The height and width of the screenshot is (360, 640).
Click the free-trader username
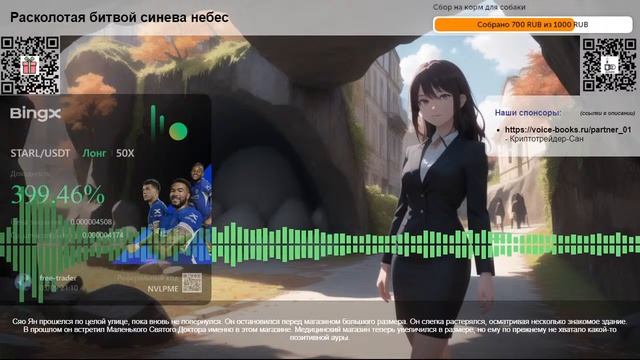(x=58, y=278)
